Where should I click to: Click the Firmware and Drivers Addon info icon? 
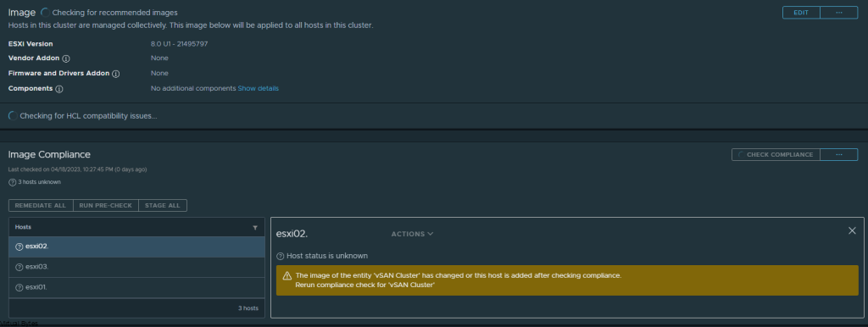115,74
